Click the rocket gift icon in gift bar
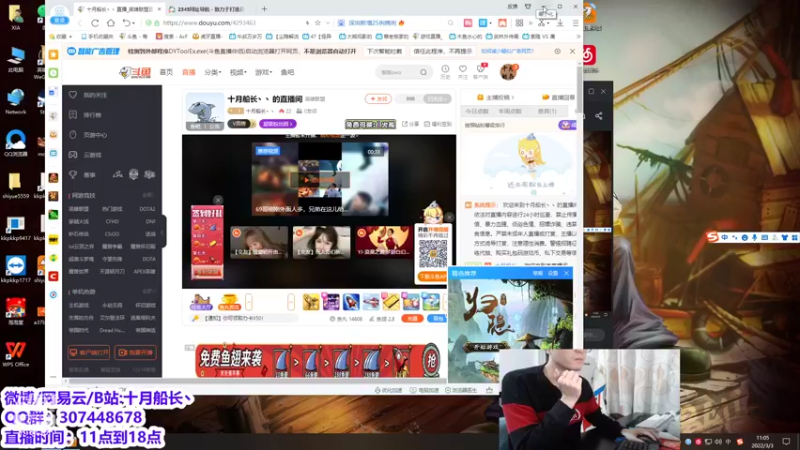 tap(351, 302)
